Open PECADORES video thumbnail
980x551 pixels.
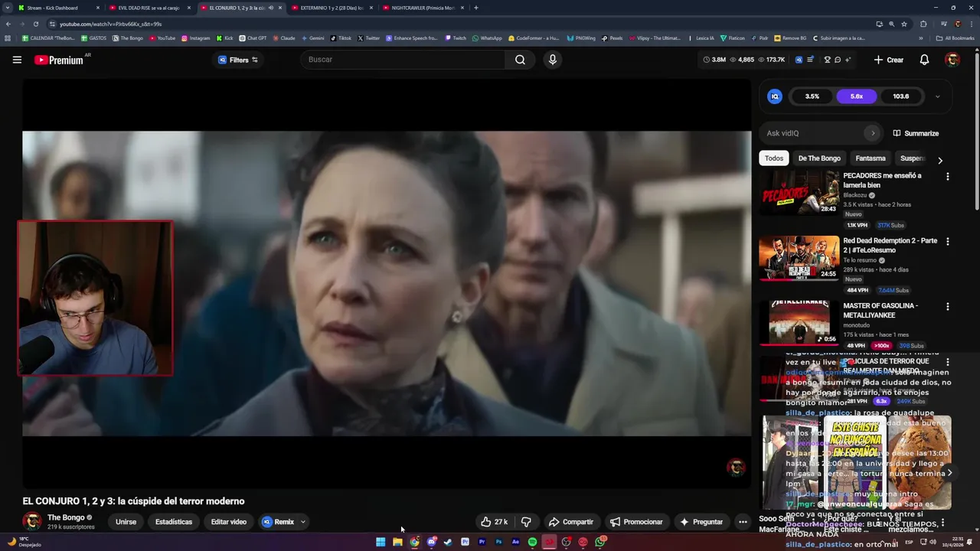pyautogui.click(x=799, y=192)
